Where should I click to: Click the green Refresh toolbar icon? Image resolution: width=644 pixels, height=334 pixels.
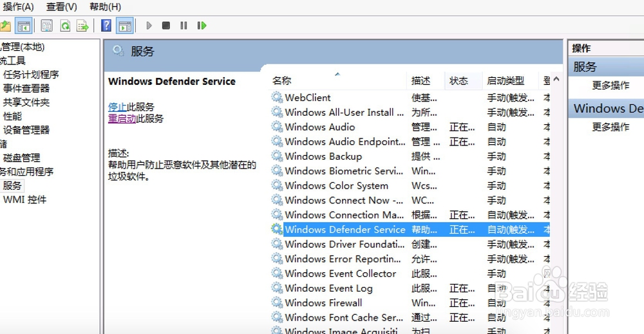click(65, 26)
